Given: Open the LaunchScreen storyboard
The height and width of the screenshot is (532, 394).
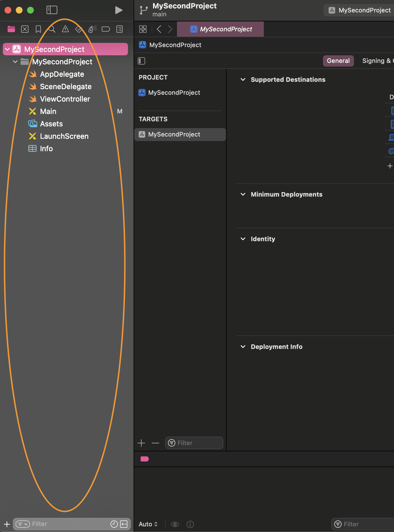Looking at the screenshot, I should pyautogui.click(x=64, y=136).
